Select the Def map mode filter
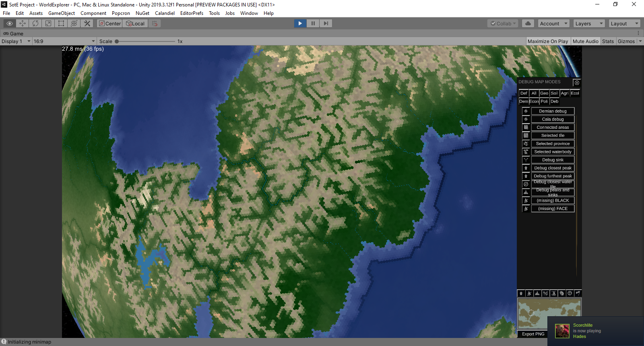Viewport: 644px width, 346px height. (x=524, y=93)
